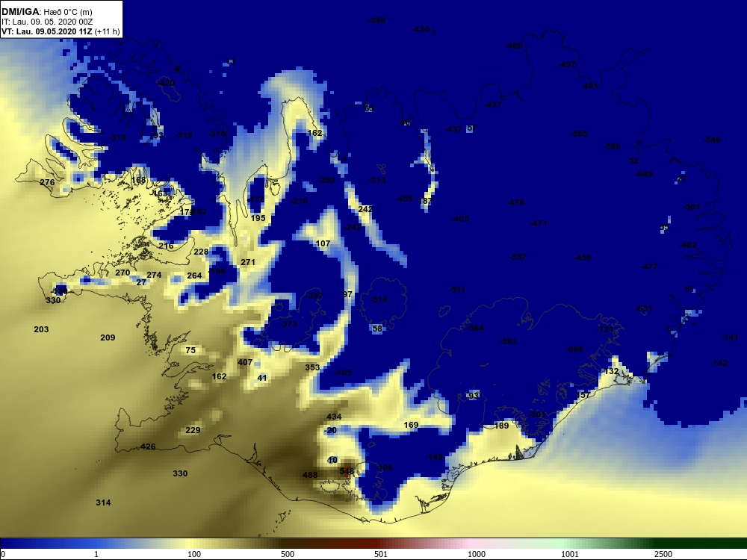Click the map value -20
This screenshot has width=747, height=560.
pyautogui.click(x=330, y=430)
